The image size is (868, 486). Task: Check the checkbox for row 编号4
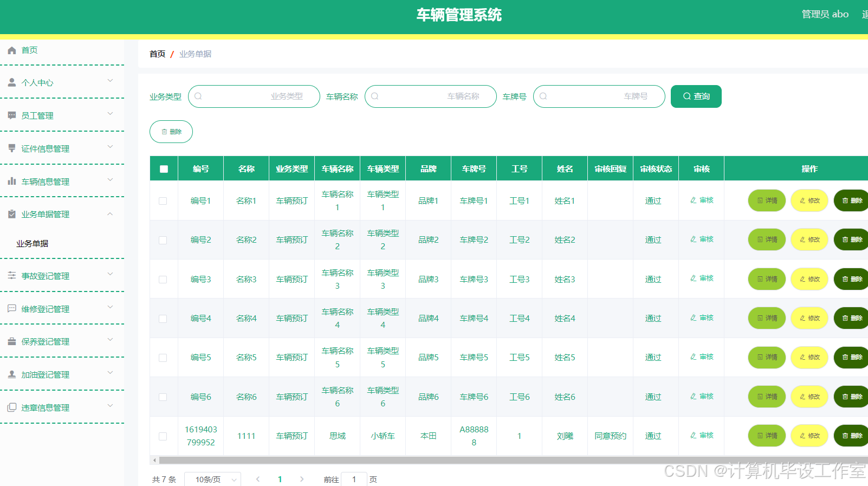pyautogui.click(x=163, y=319)
